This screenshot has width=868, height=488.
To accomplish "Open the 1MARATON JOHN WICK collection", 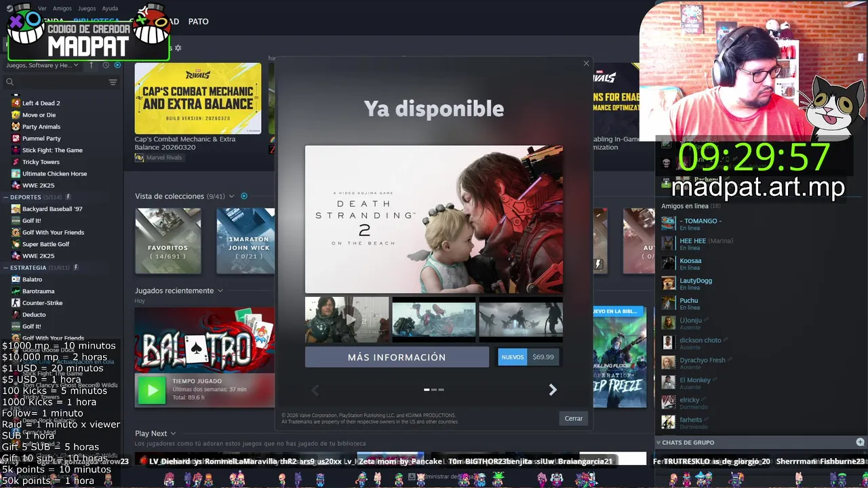I will pos(245,241).
